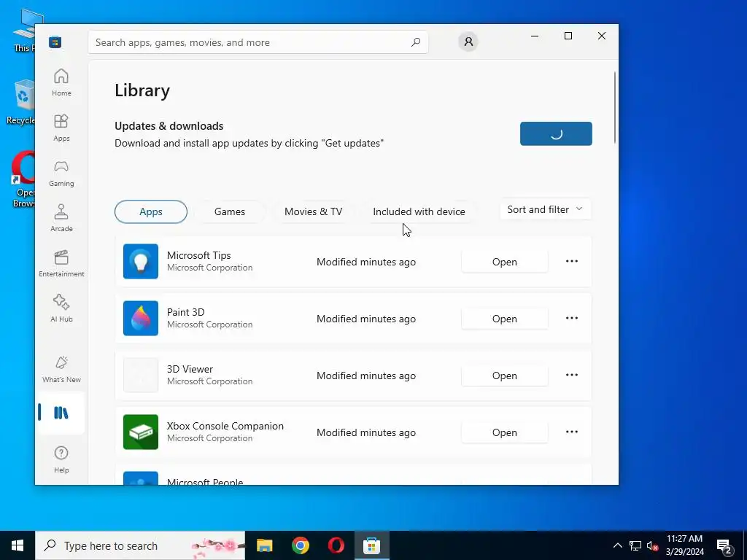Click the Recycle Bin desktop icon

tap(20, 102)
